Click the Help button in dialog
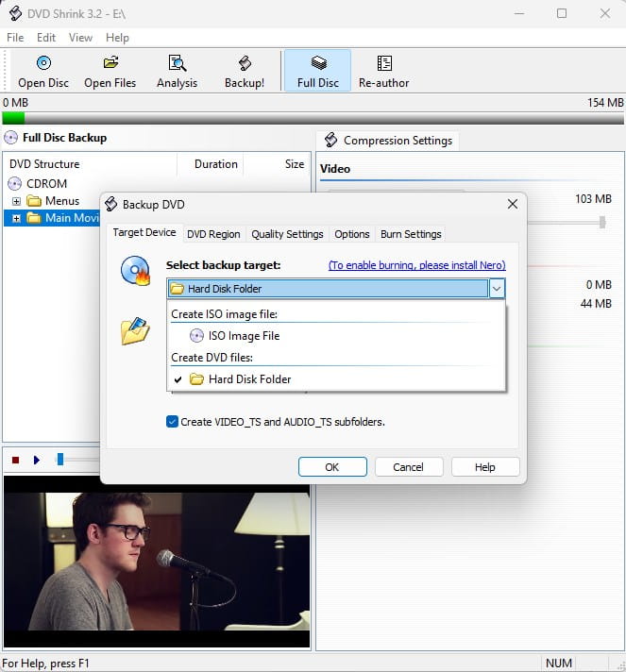 pyautogui.click(x=485, y=466)
